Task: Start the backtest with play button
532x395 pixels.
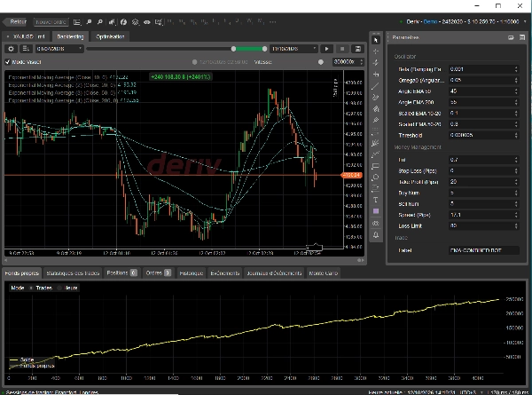Action: [x=326, y=49]
